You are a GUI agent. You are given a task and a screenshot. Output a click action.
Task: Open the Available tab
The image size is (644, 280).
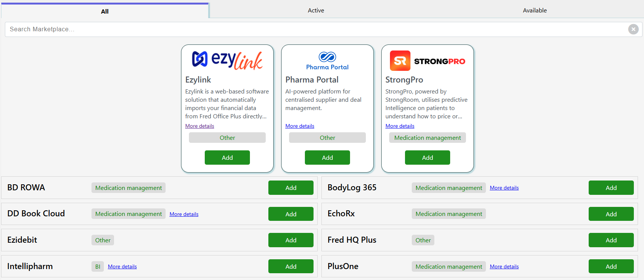pos(534,11)
